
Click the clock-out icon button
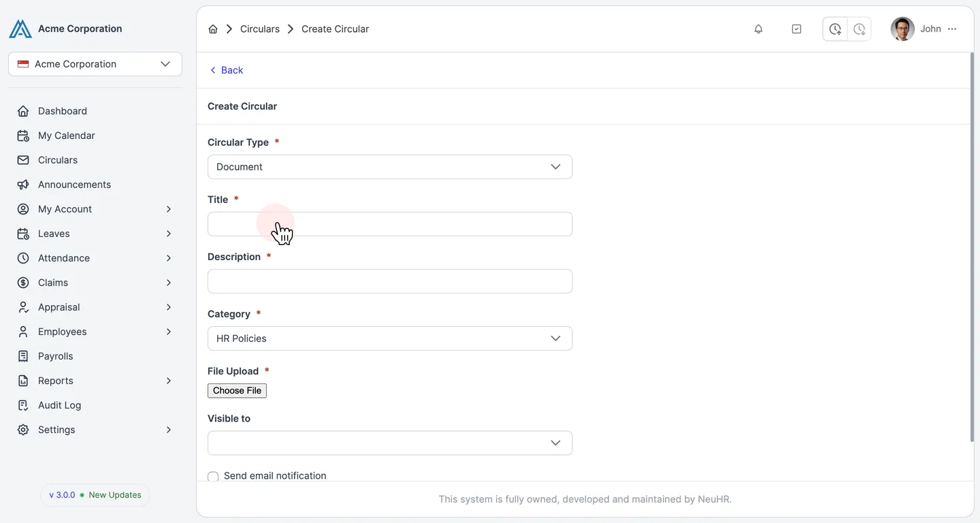(860, 29)
